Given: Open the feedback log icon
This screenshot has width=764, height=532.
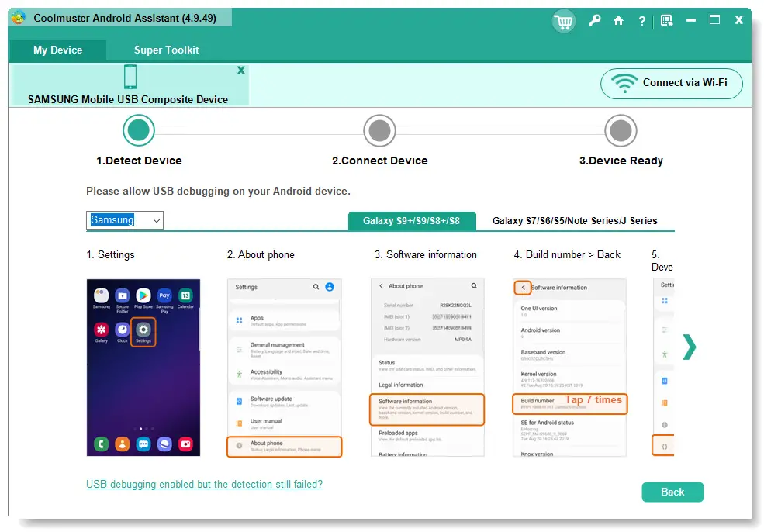Looking at the screenshot, I should click(x=666, y=20).
